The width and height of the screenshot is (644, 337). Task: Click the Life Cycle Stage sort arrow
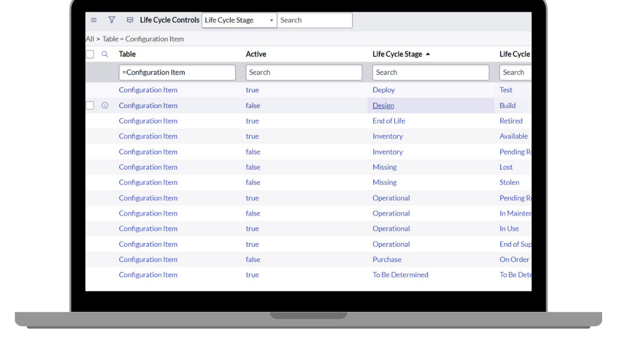(428, 54)
